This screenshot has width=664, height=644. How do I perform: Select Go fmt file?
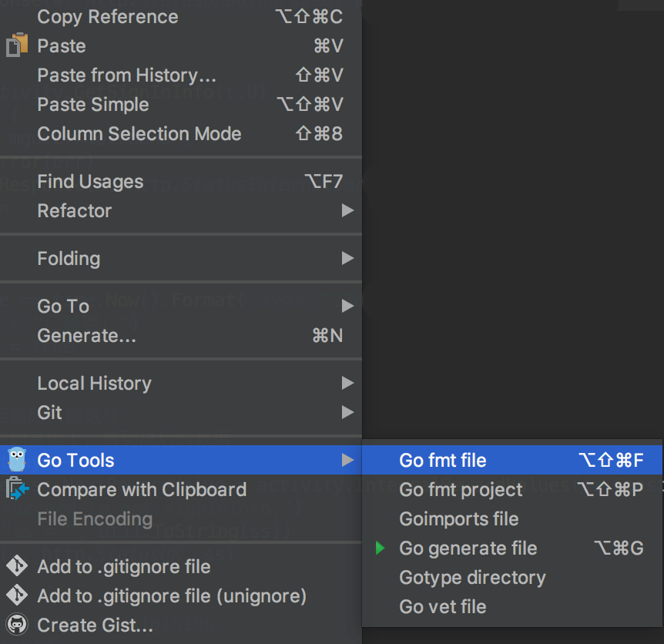443,460
